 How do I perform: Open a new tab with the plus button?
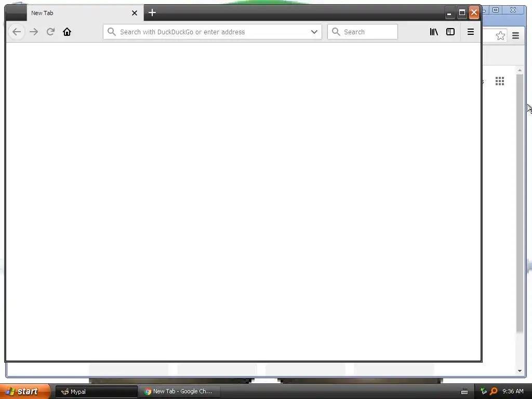click(x=152, y=13)
